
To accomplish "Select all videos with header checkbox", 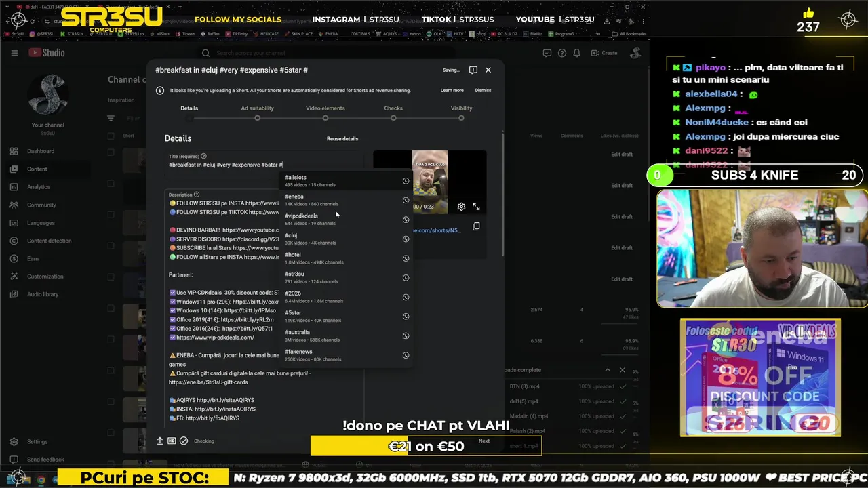I will (x=111, y=136).
